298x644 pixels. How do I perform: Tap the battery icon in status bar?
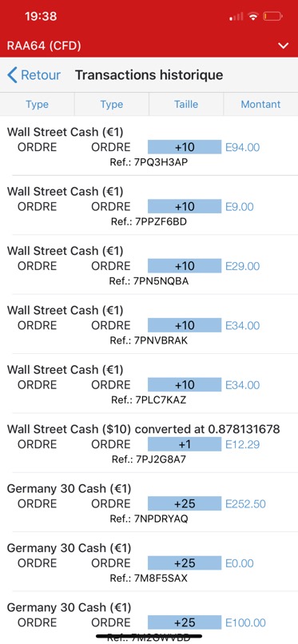pyautogui.click(x=273, y=17)
